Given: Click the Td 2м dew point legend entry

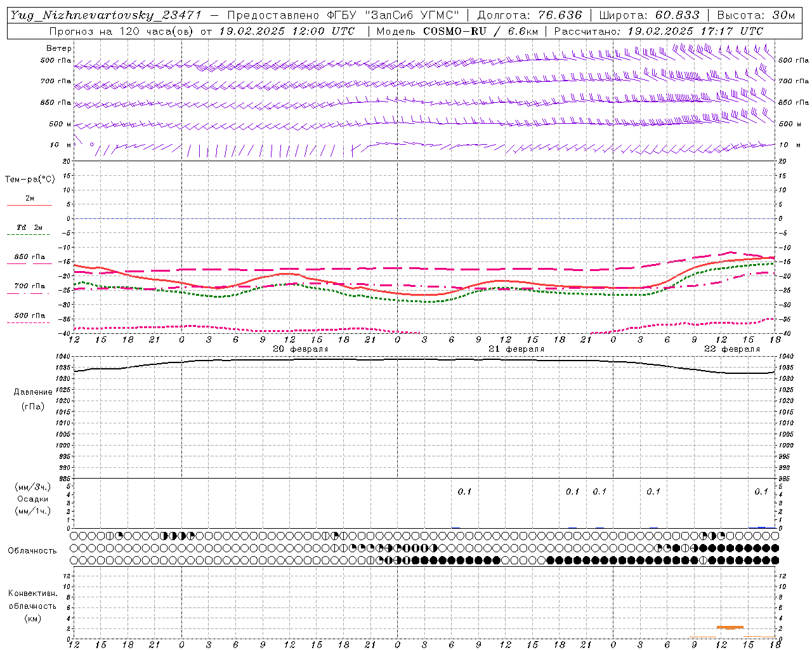Looking at the screenshot, I should click(x=29, y=227).
